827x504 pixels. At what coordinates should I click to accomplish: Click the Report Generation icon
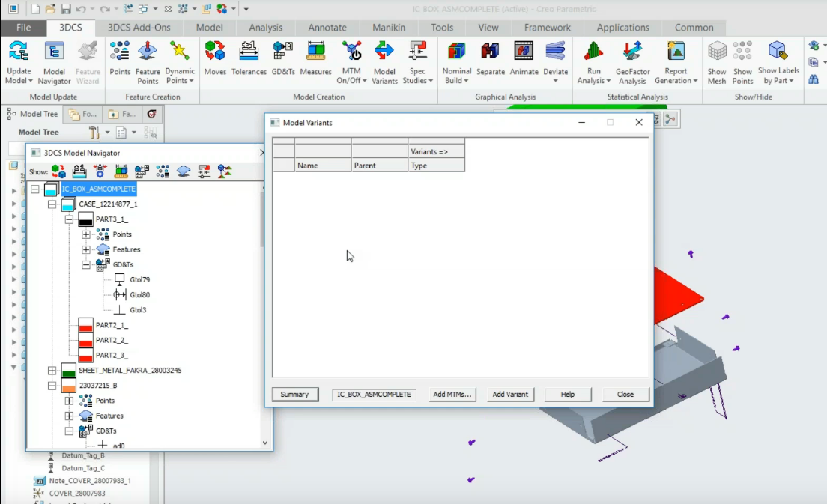tap(676, 52)
